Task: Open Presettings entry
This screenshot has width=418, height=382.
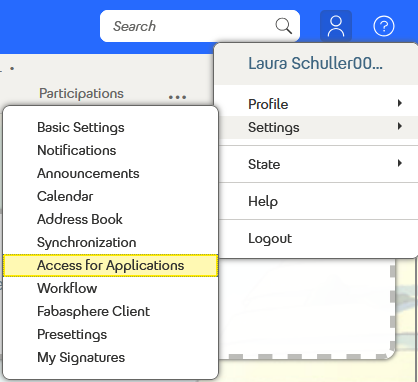Action: [111, 334]
